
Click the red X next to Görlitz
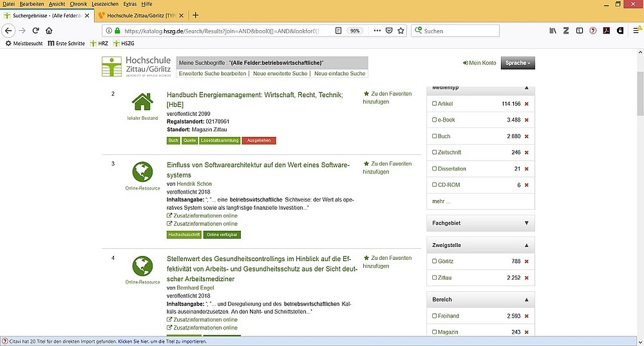(x=526, y=262)
